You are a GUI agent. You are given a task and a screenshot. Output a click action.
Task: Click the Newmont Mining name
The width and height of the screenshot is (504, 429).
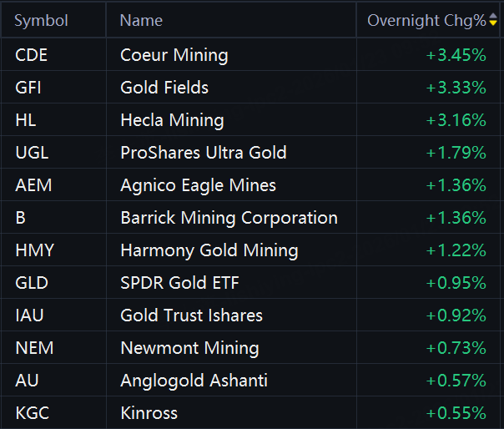pos(189,348)
